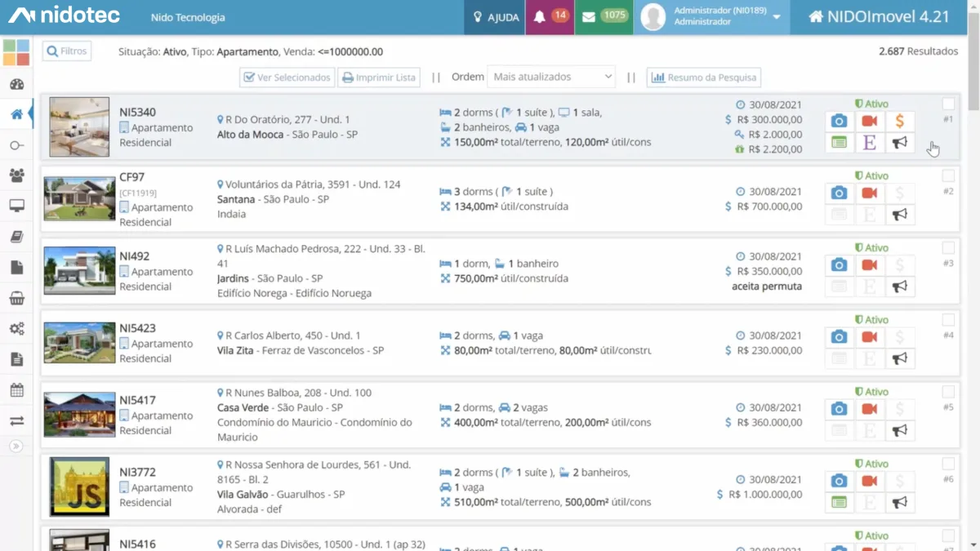This screenshot has height=551, width=980.
Task: Click the megaphone icon for NI492
Action: (899, 287)
